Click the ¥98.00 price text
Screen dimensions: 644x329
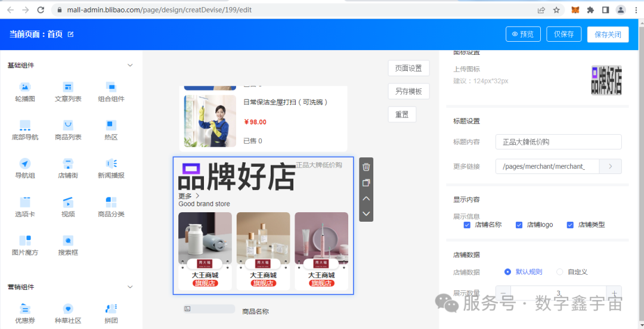[255, 122]
